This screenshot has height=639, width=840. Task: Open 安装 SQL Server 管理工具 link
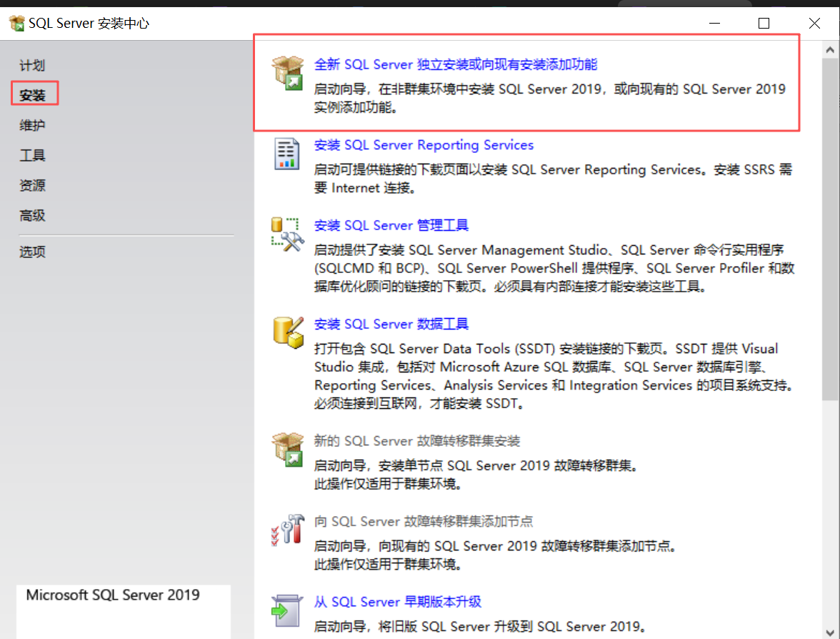(391, 225)
